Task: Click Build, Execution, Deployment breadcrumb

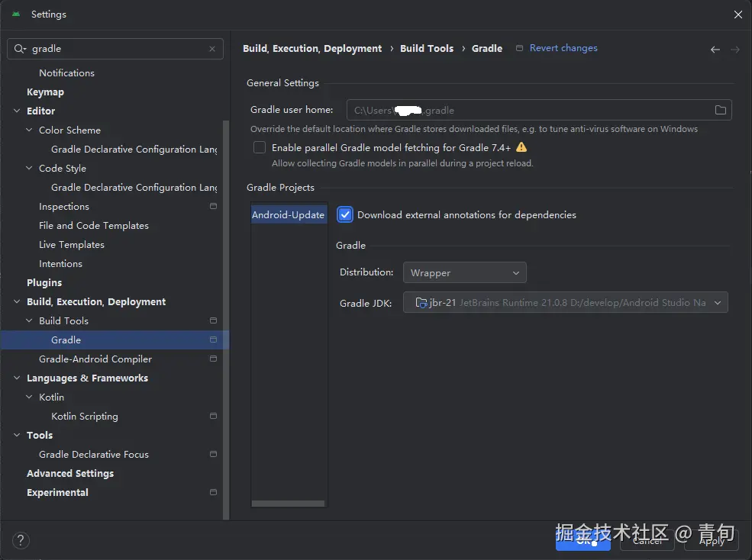Action: 312,48
